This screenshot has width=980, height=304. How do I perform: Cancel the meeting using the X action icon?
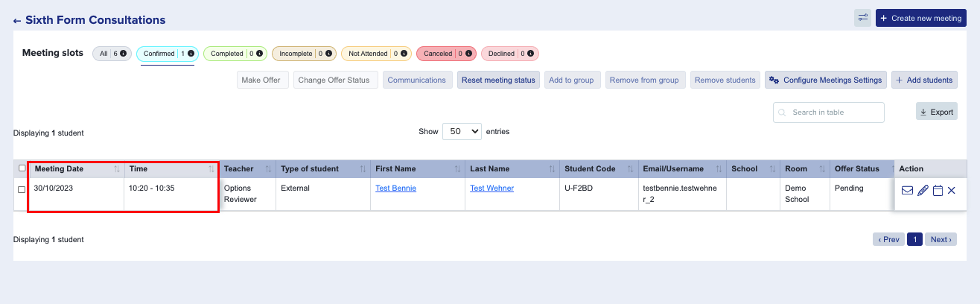point(952,191)
